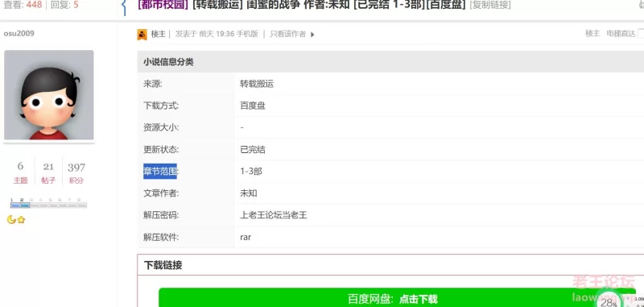Click the 楼主 floor label at the right
Viewport: 644px width, 307px height.
tap(592, 34)
